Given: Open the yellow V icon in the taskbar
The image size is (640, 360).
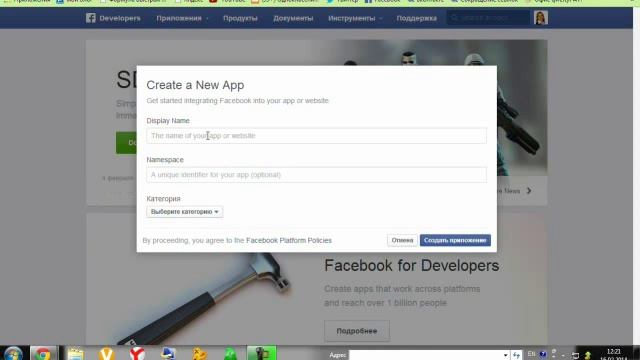Looking at the screenshot, I should [x=106, y=353].
